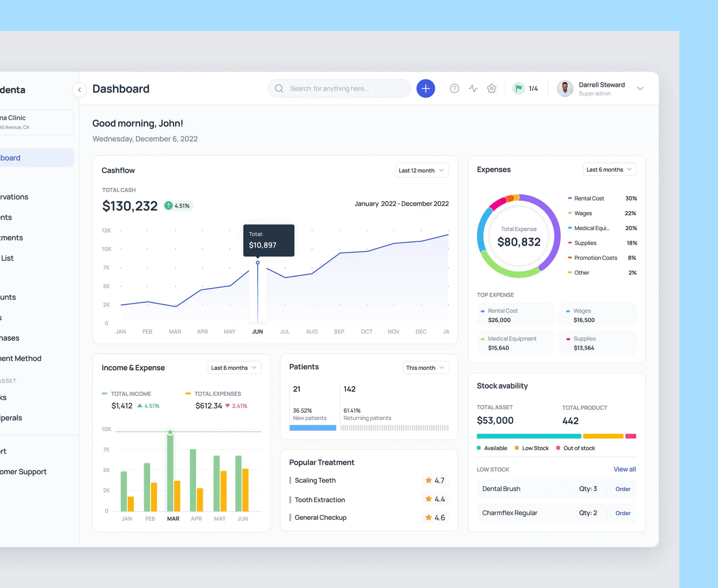
Task: Click the help question mark icon
Action: click(x=454, y=88)
